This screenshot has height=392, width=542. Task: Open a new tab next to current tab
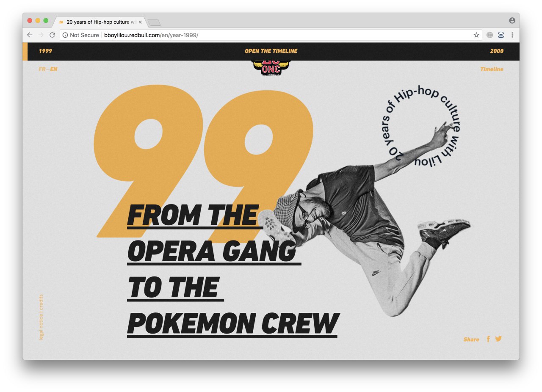[x=154, y=22]
